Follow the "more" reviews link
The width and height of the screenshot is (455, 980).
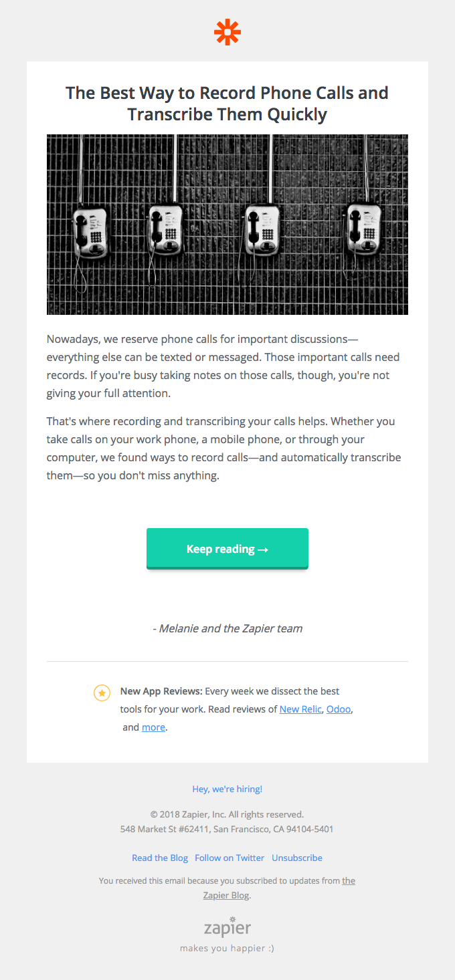pyautogui.click(x=153, y=727)
